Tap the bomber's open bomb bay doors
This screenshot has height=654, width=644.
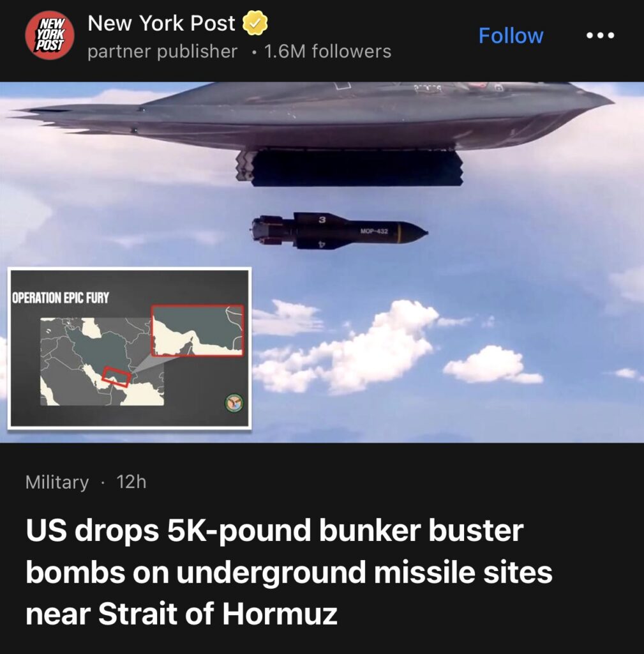[x=350, y=168]
